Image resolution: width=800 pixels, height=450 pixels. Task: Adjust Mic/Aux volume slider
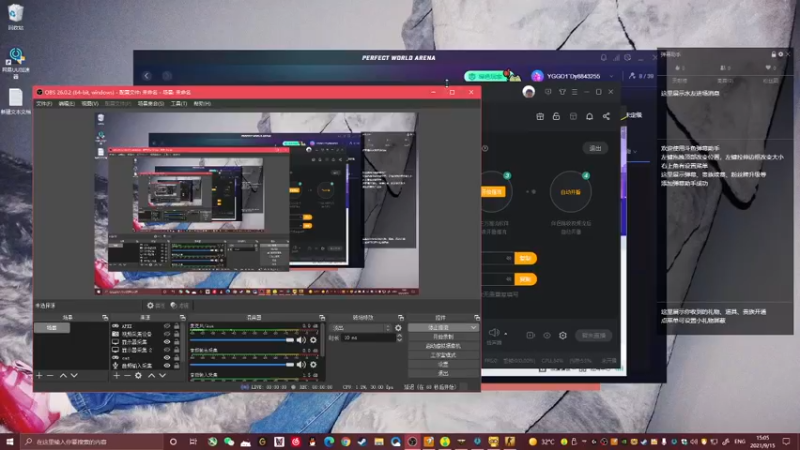242,340
